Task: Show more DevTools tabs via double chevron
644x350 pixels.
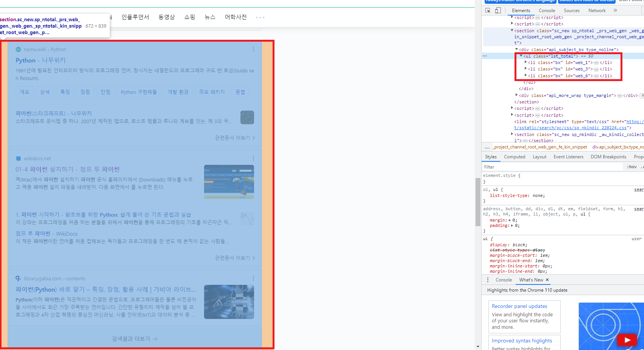Action: coord(615,11)
